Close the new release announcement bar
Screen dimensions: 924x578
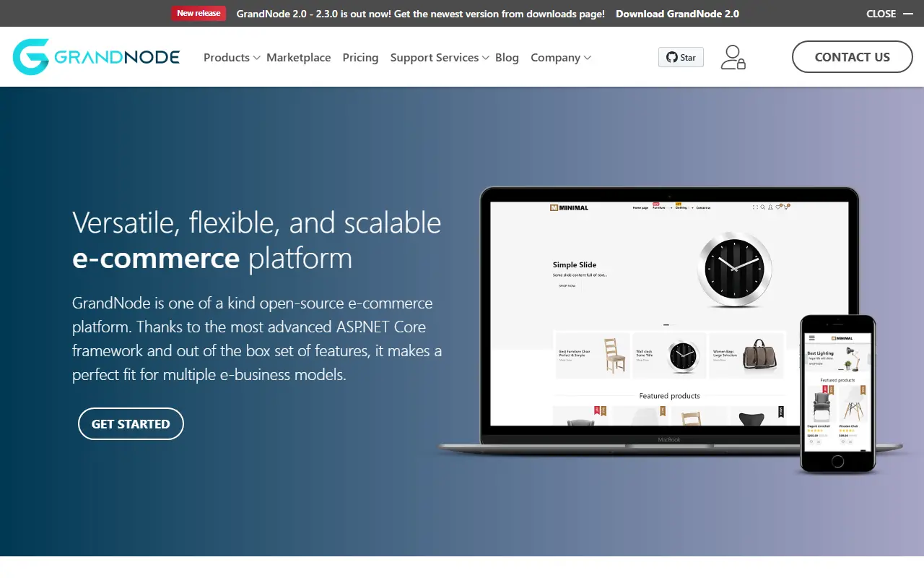pyautogui.click(x=889, y=14)
